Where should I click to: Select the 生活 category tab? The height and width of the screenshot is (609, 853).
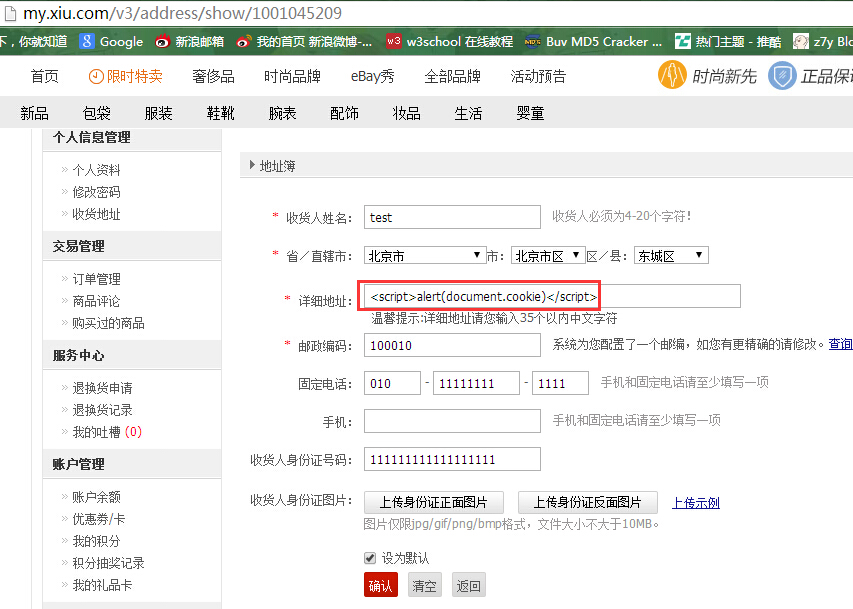click(x=468, y=113)
